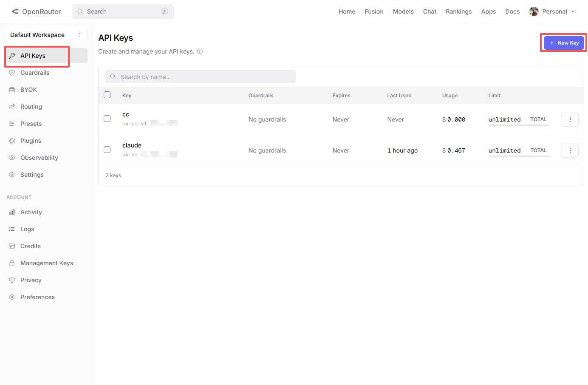588x385 pixels.
Task: Open Rankings in top navigation
Action: coord(458,11)
